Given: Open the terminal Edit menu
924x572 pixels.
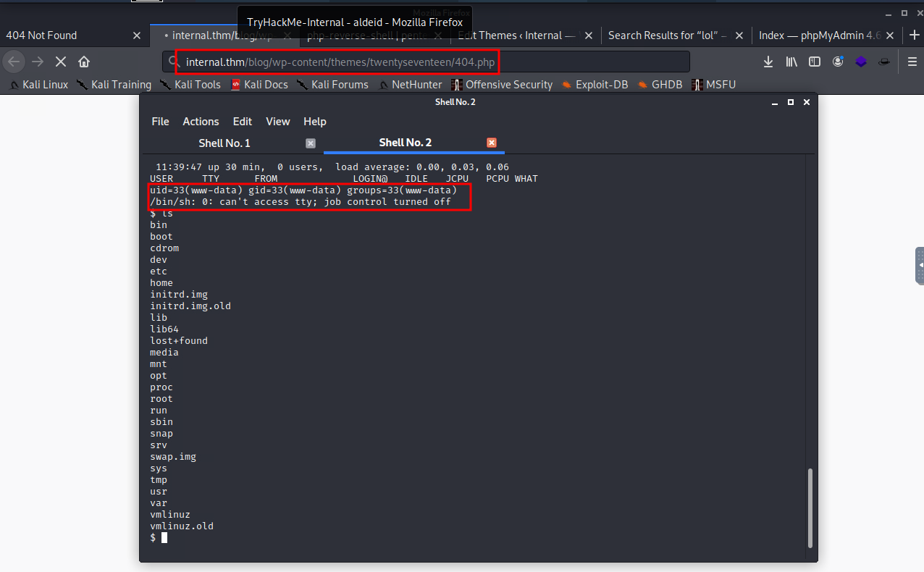Looking at the screenshot, I should (243, 122).
